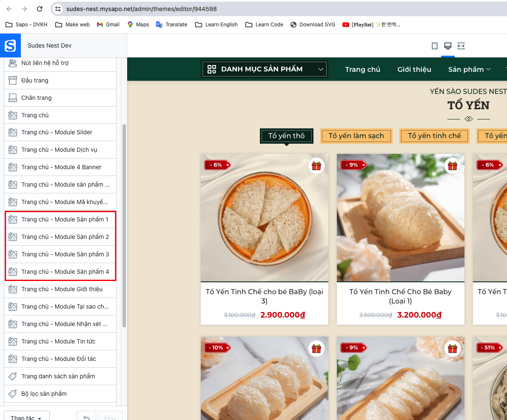Open Giới thiệu nav menu item

click(414, 69)
